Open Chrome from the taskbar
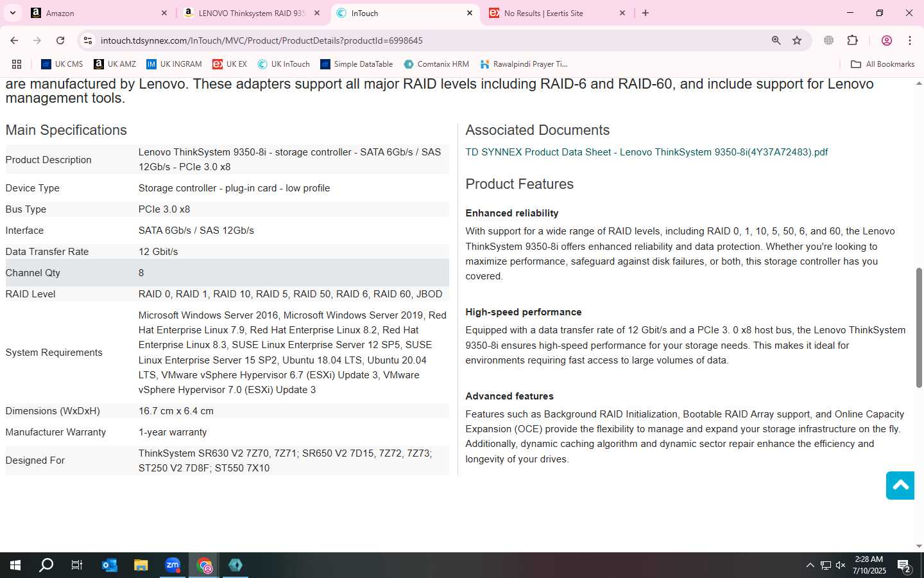Image resolution: width=924 pixels, height=578 pixels. pos(204,565)
